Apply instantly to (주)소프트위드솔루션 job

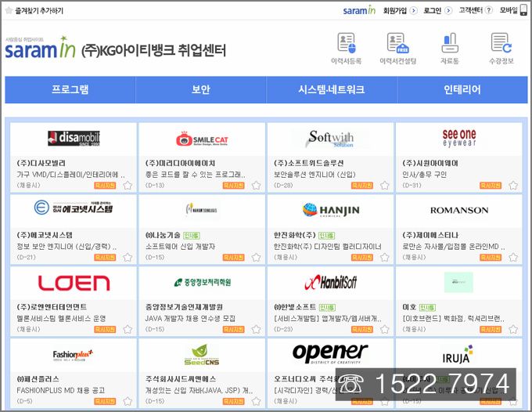pyautogui.click(x=362, y=186)
